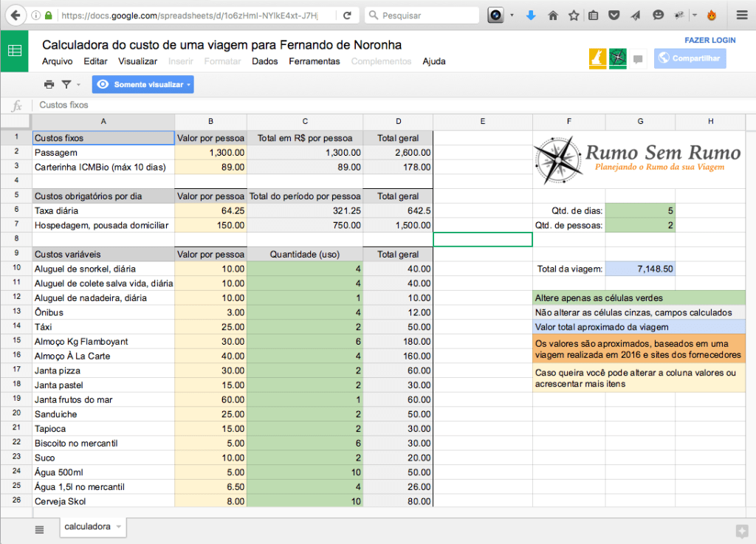
Task: Click the Compartilhar button
Action: (x=690, y=58)
